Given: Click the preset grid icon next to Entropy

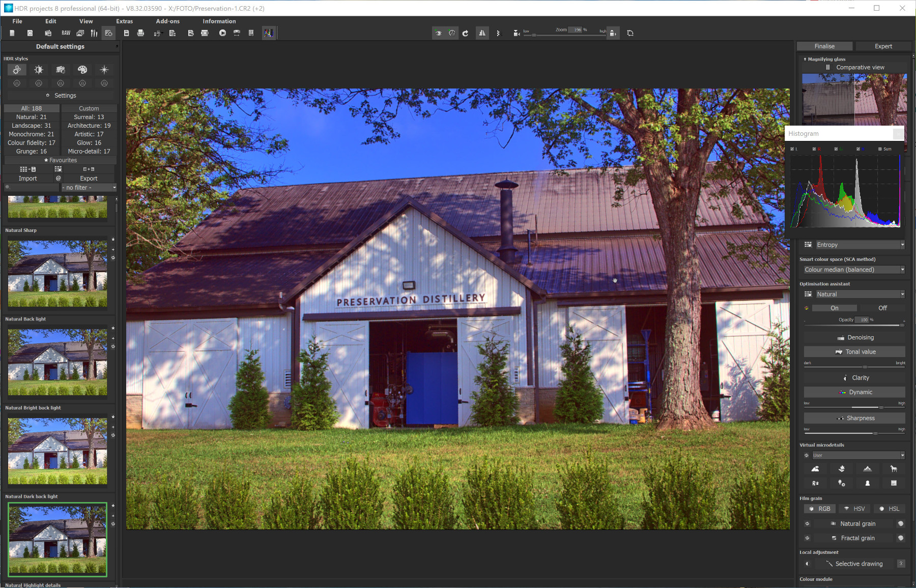Looking at the screenshot, I should [808, 245].
